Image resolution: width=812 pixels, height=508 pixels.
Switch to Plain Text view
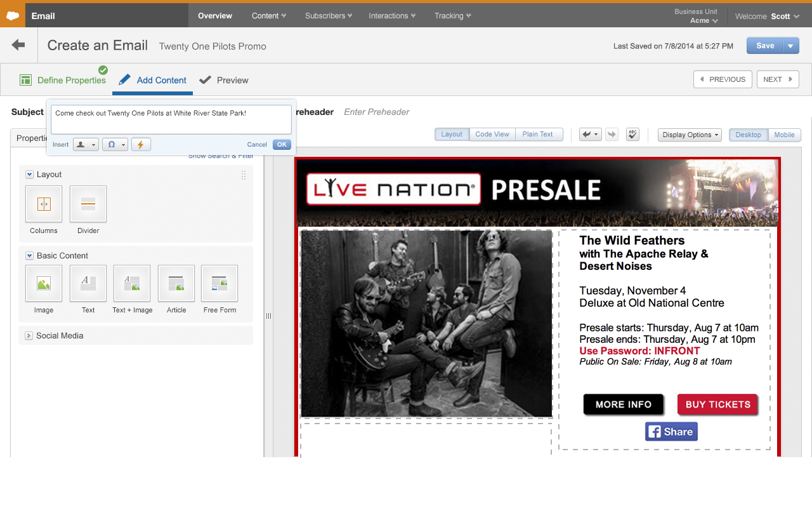(x=538, y=135)
